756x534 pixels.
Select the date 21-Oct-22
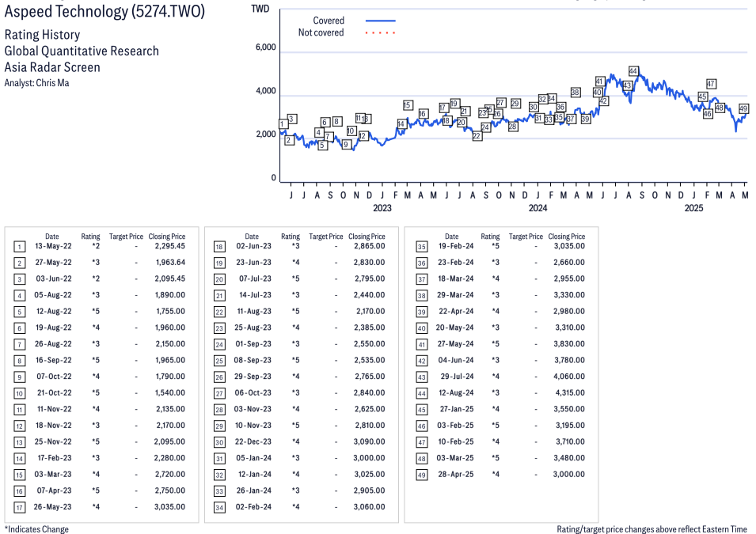click(x=55, y=393)
